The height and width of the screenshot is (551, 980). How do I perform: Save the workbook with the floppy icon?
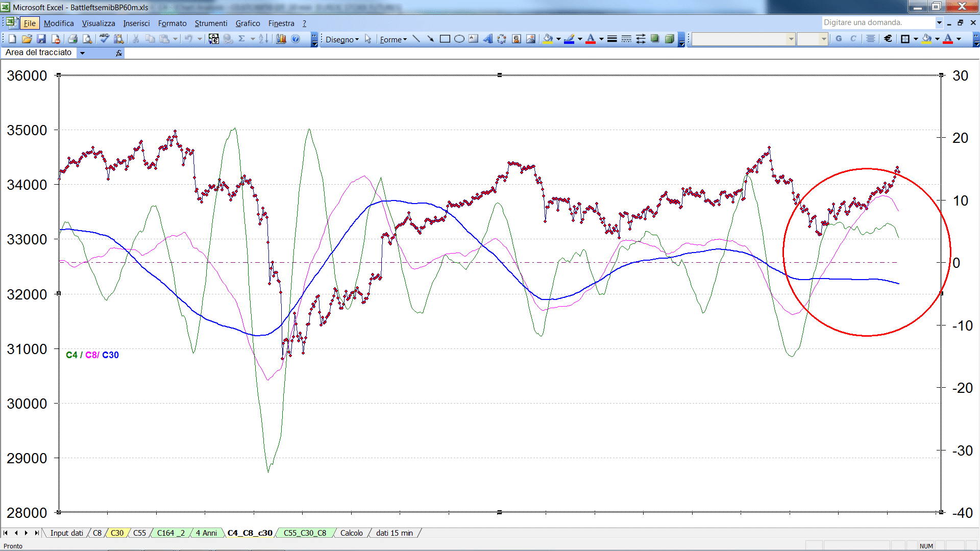tap(41, 39)
